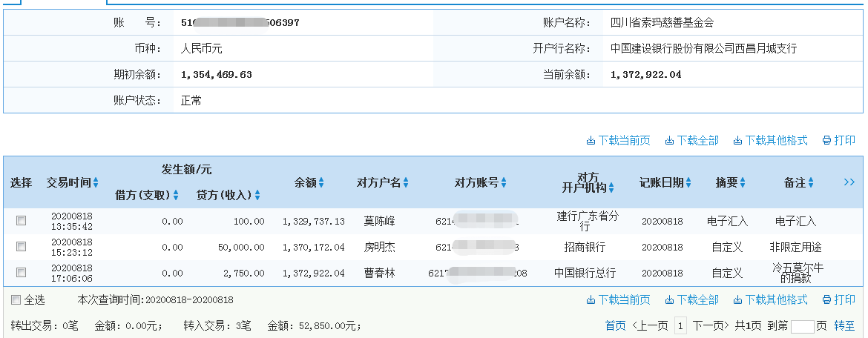Go to 上一页 in pagination
Screen dimensions: 868x338
click(650, 326)
